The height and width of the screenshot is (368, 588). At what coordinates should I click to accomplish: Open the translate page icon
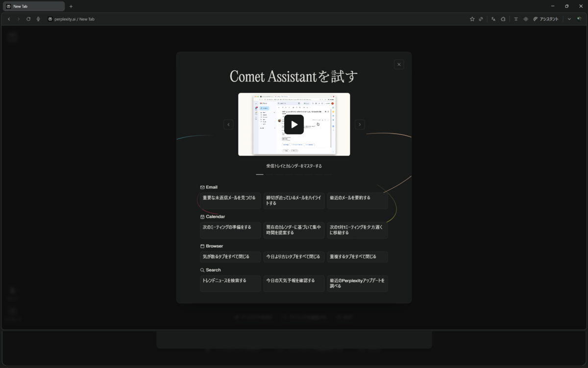[493, 19]
